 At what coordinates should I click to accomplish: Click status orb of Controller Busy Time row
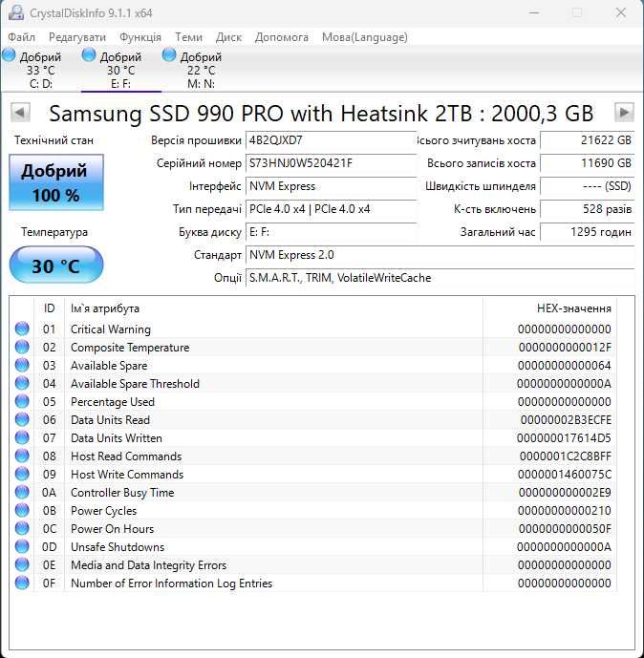(x=22, y=492)
